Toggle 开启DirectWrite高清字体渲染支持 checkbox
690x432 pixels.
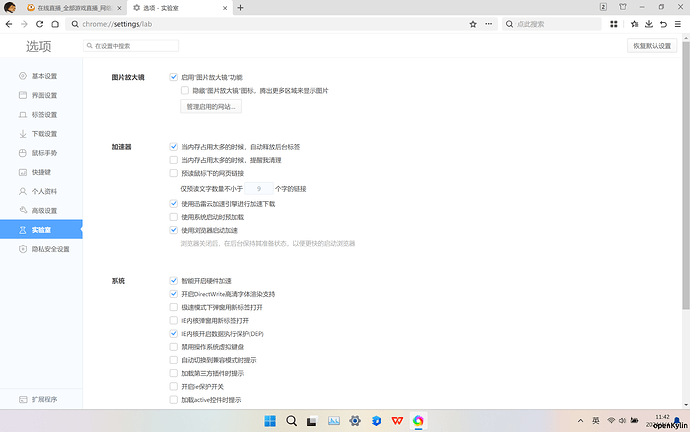pos(174,294)
